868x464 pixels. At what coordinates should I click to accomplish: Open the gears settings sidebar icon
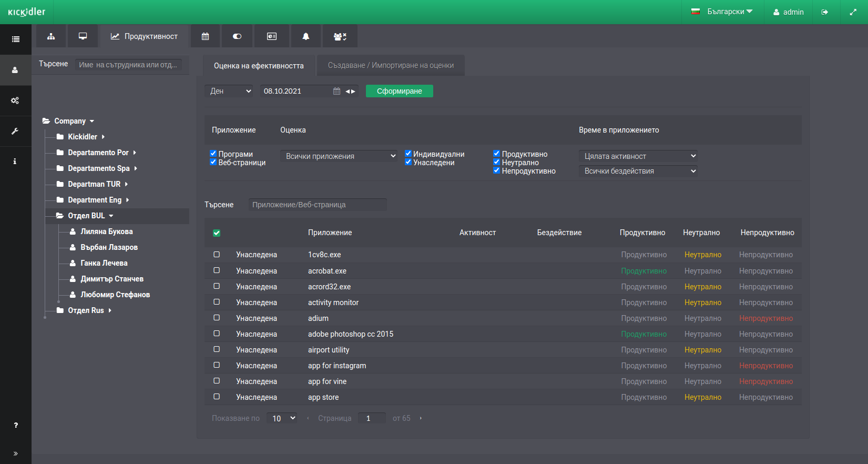pos(16,100)
